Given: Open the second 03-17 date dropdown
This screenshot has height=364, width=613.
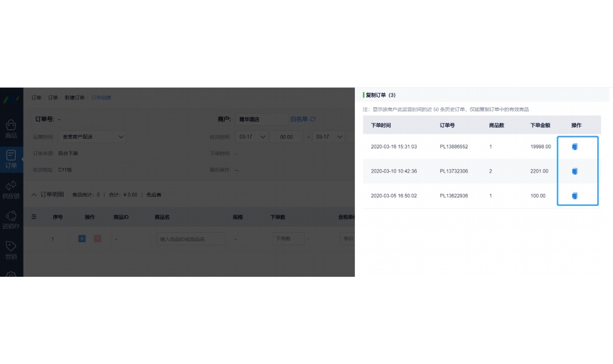Looking at the screenshot, I should [328, 136].
